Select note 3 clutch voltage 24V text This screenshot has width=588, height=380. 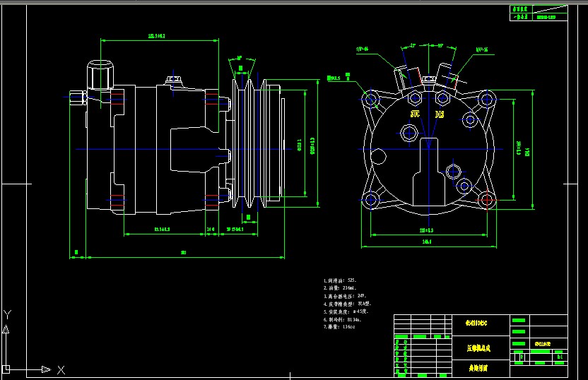coord(346,295)
